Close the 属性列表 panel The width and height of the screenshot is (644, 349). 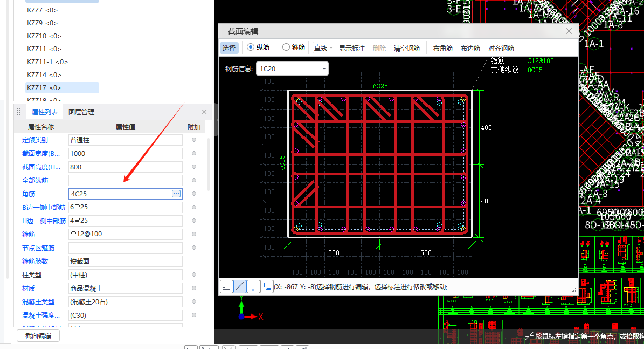point(204,112)
